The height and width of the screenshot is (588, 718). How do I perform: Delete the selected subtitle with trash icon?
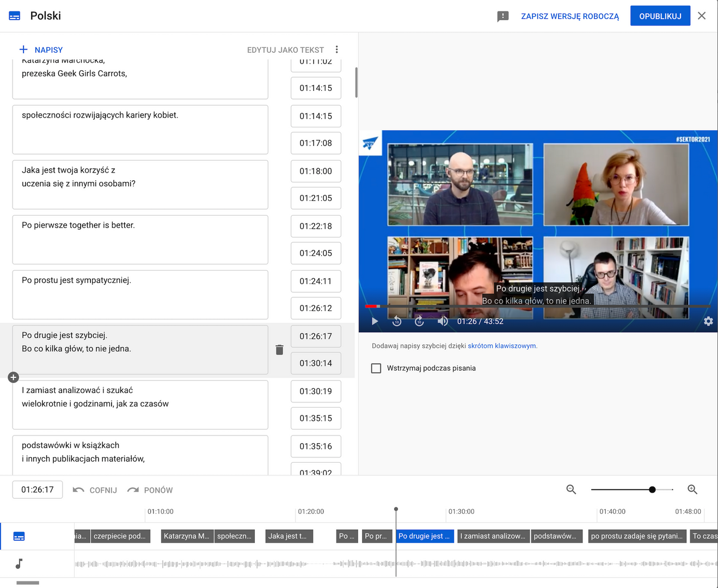(x=279, y=350)
